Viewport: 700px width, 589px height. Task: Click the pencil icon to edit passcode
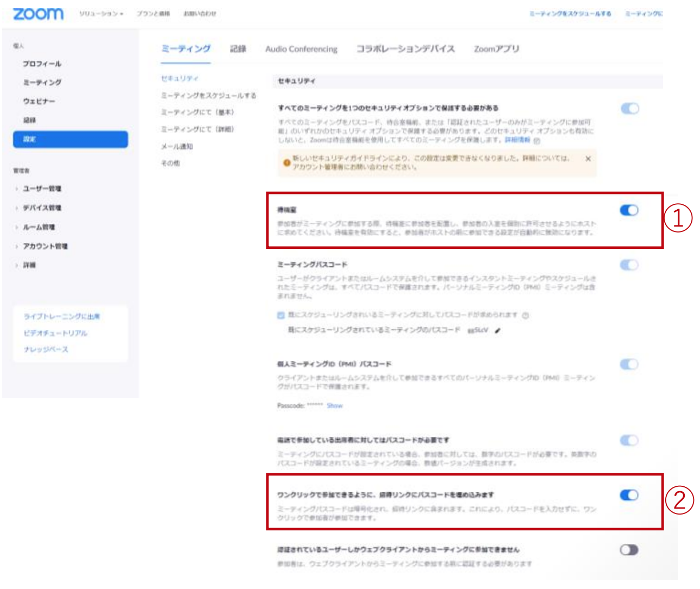[498, 330]
